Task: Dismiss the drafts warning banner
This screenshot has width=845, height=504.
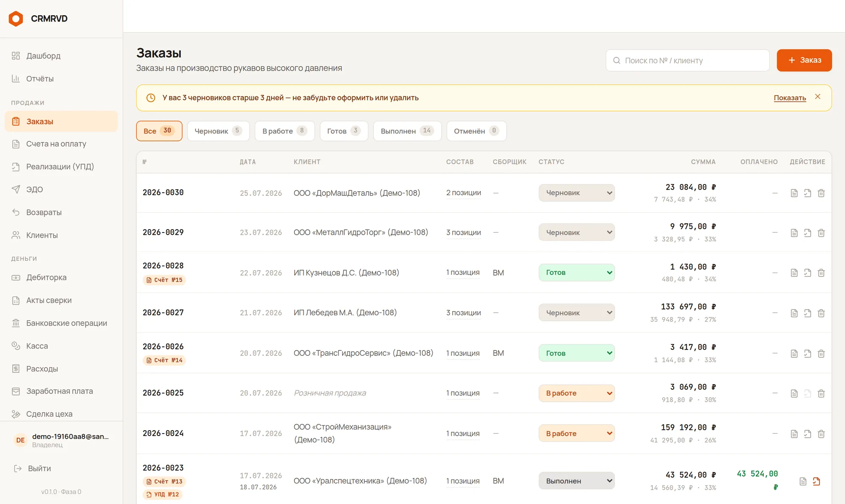Action: [818, 97]
